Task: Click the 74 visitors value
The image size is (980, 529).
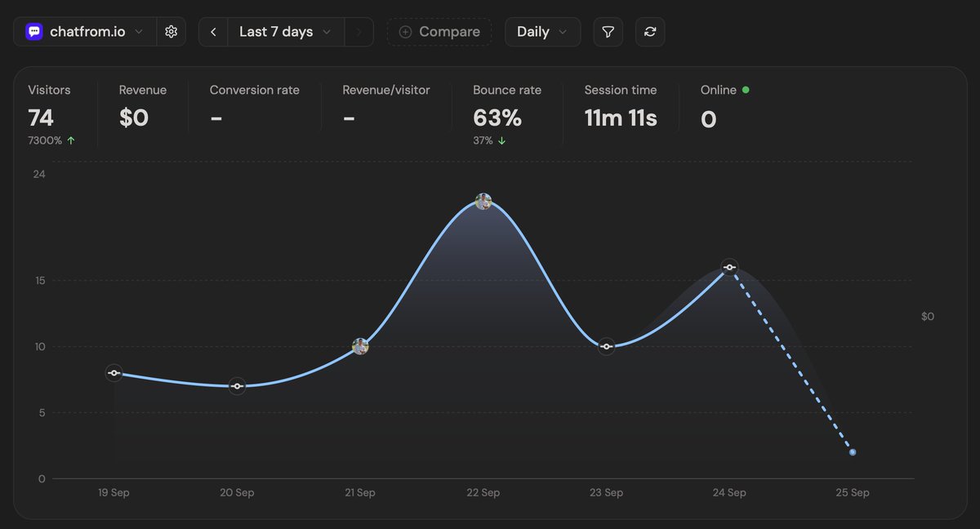Action: 41,118
